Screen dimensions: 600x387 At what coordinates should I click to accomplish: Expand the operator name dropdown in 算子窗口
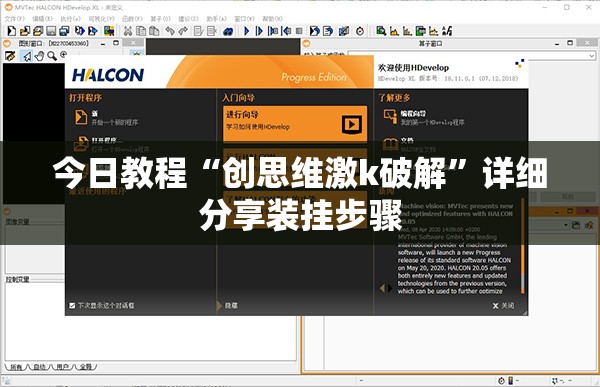[x=592, y=56]
